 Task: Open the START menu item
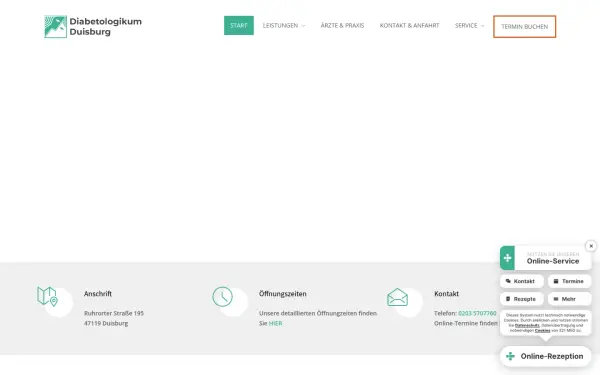pos(239,25)
